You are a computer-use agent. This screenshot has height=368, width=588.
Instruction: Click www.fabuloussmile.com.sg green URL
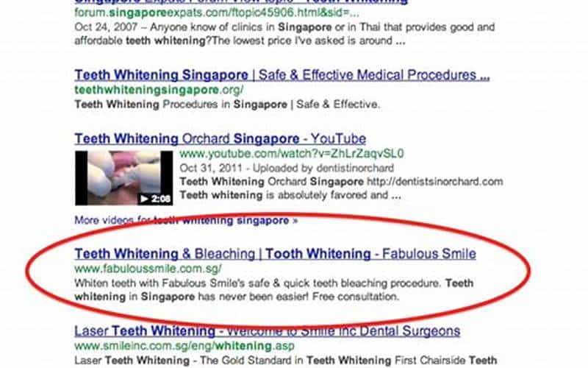coord(148,269)
